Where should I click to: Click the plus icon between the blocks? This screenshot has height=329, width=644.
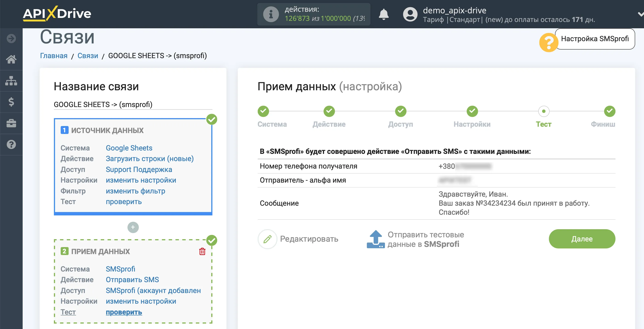[133, 227]
